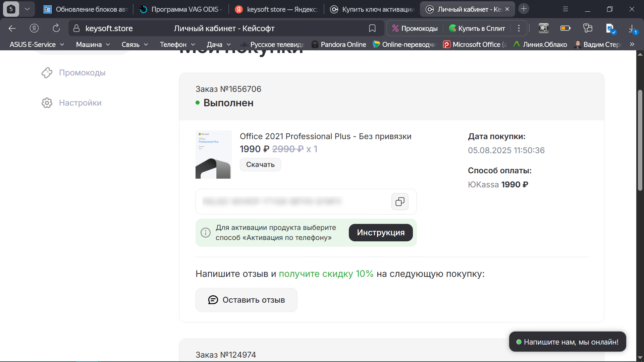Click the получите скидку 10% link

(x=326, y=274)
